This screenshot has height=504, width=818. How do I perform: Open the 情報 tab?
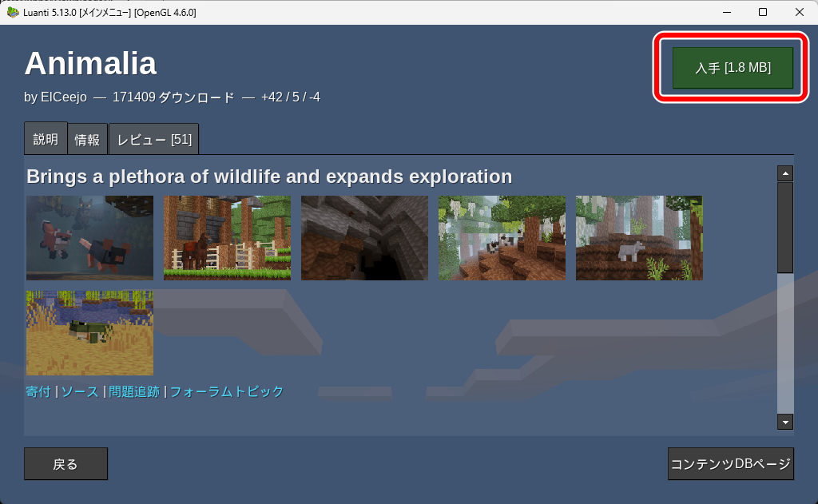tap(88, 139)
